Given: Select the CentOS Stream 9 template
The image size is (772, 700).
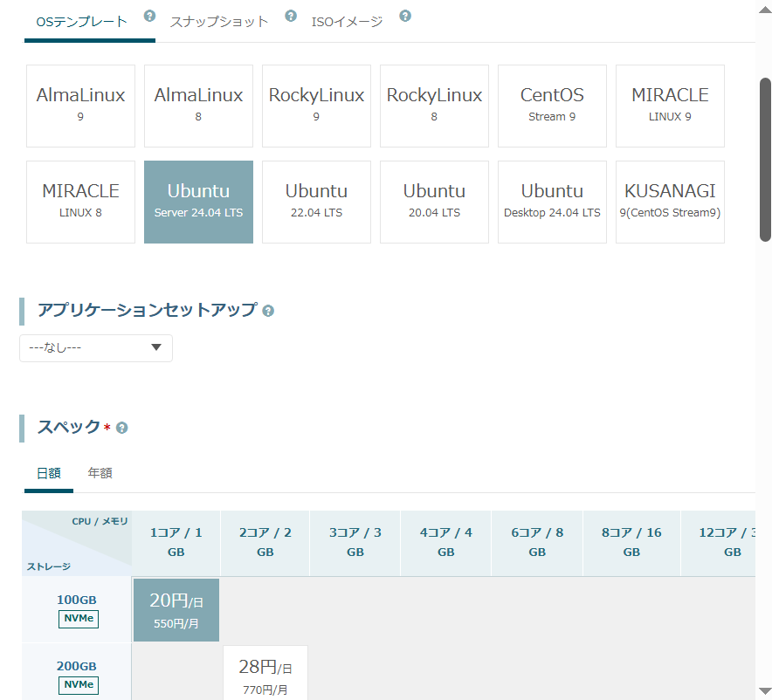Looking at the screenshot, I should [552, 106].
